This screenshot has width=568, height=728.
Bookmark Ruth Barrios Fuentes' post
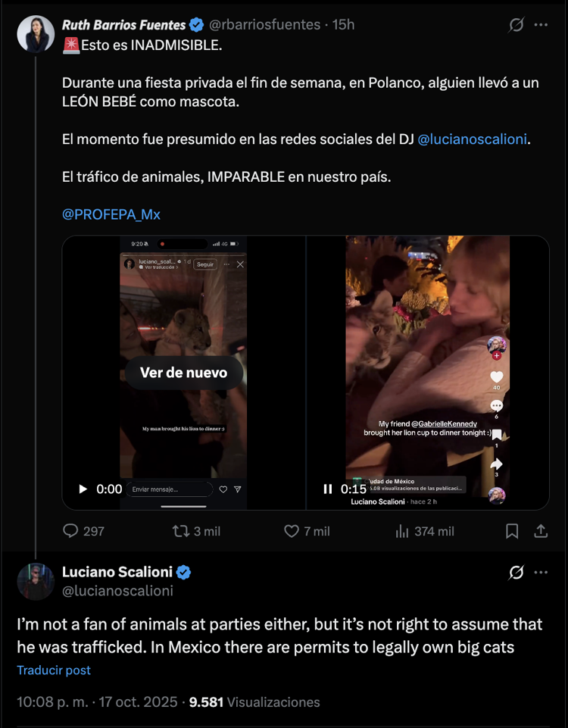tap(512, 531)
